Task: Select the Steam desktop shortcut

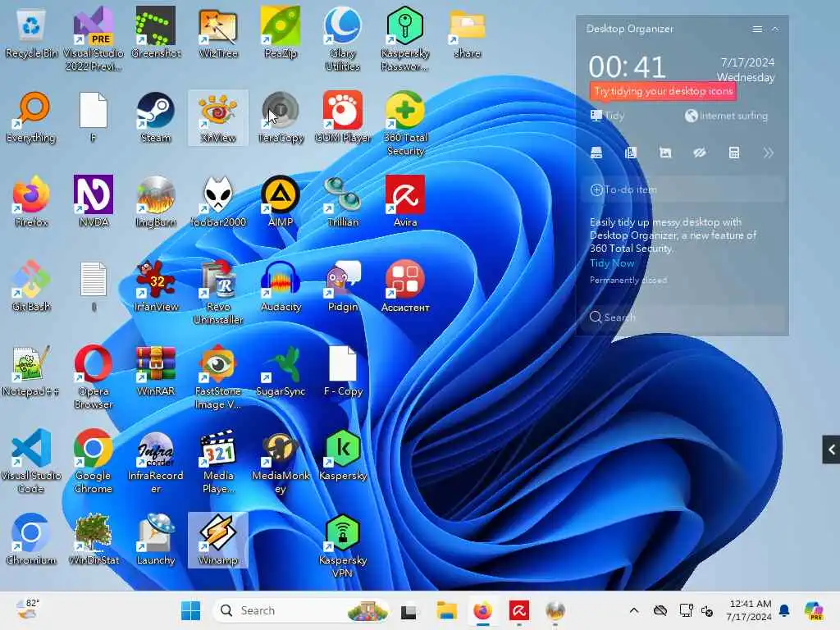Action: 155,118
